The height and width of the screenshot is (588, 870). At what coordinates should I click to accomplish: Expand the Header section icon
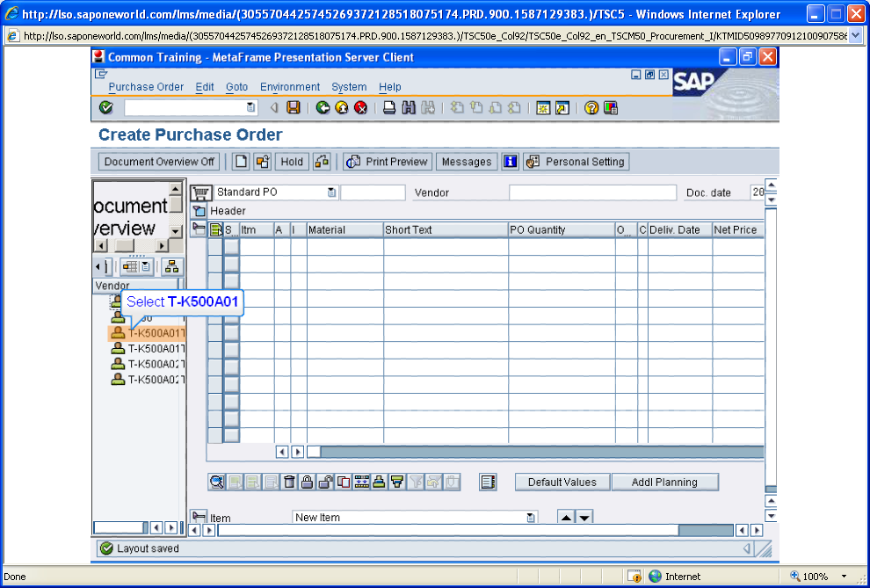(x=199, y=211)
